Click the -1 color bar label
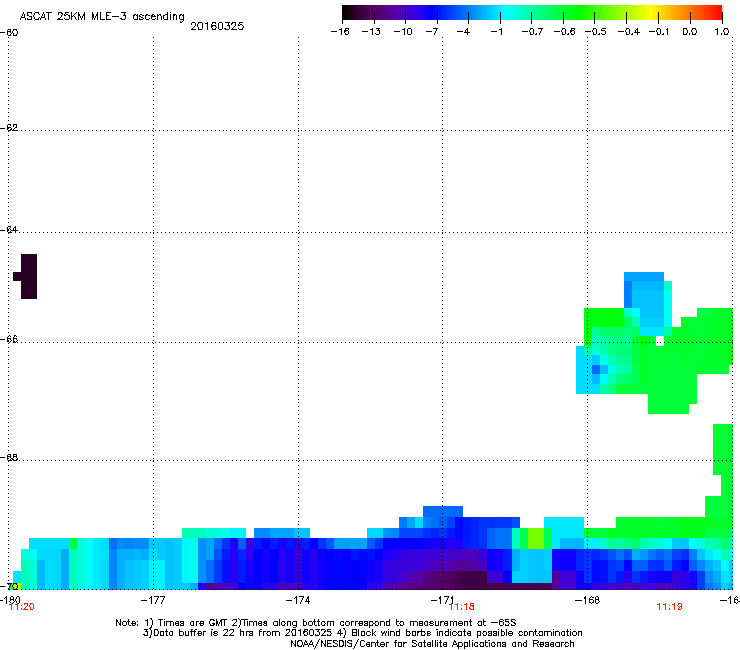Screen dimensions: 740x650 coord(496,32)
